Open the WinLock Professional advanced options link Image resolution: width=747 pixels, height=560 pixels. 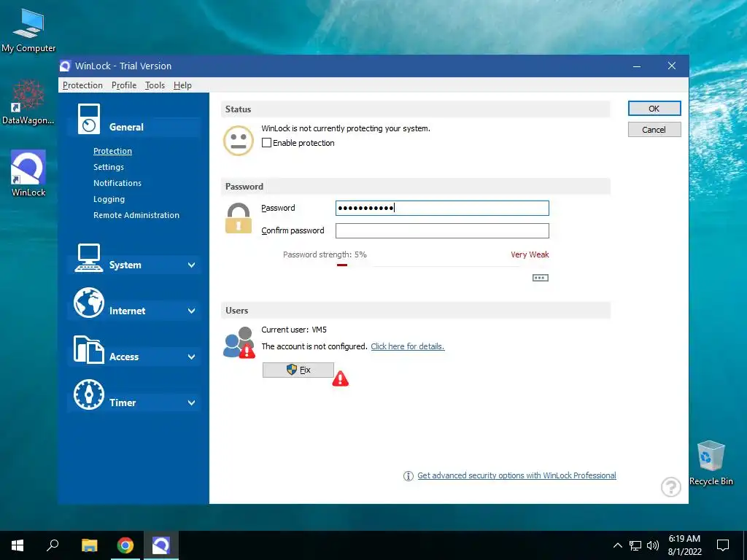[x=517, y=475]
